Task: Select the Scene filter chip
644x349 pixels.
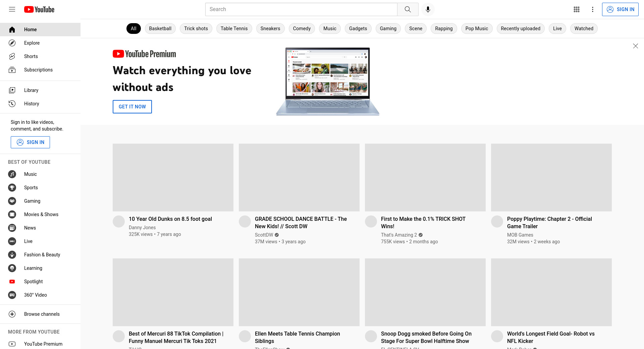Action: point(416,29)
